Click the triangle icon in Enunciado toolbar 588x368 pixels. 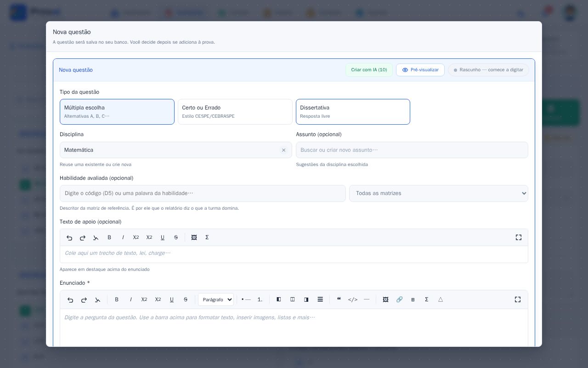[441, 299]
